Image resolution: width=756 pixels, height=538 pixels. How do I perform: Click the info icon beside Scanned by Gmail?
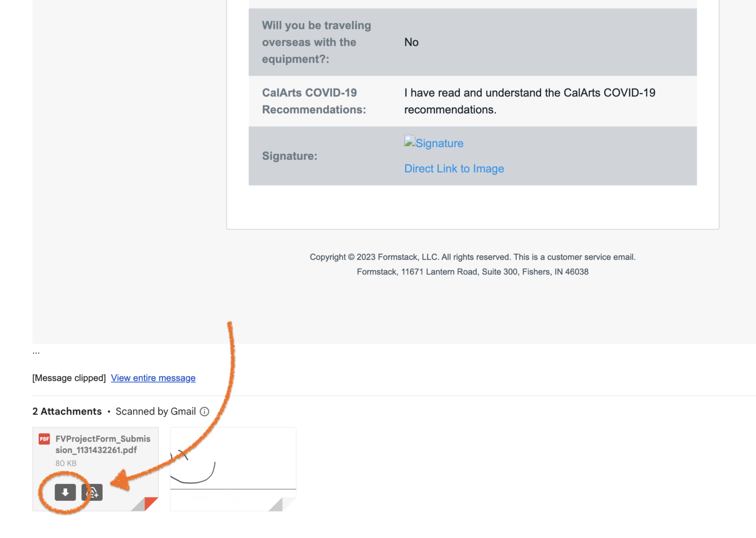pos(204,412)
